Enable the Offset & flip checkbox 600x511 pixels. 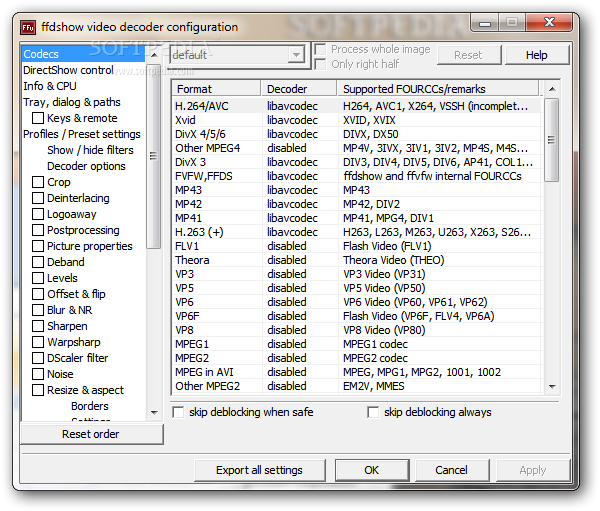point(38,294)
